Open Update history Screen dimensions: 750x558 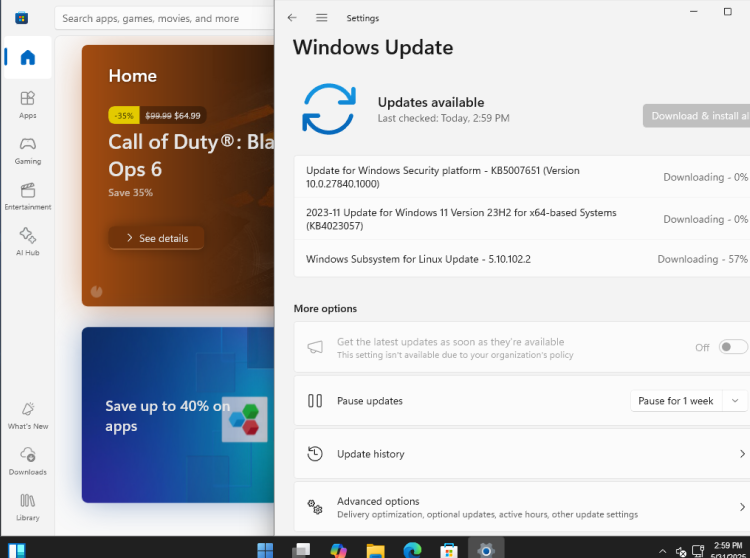click(x=522, y=454)
